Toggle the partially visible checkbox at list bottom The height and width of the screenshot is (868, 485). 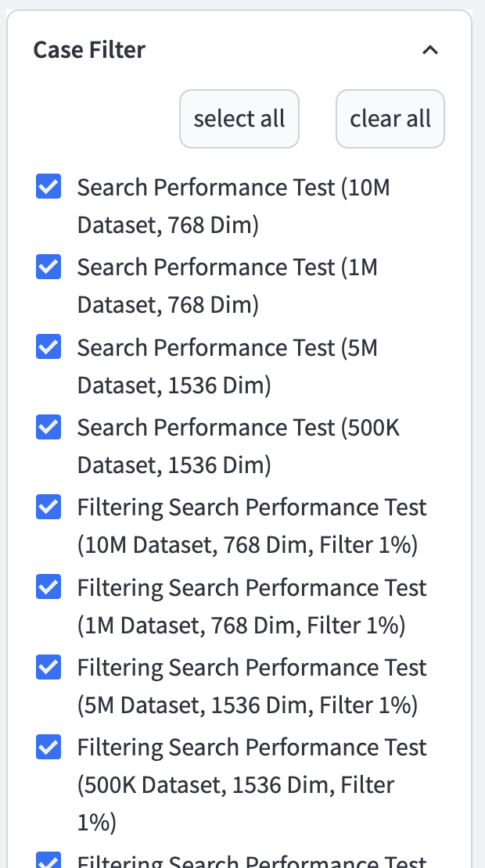[48, 860]
